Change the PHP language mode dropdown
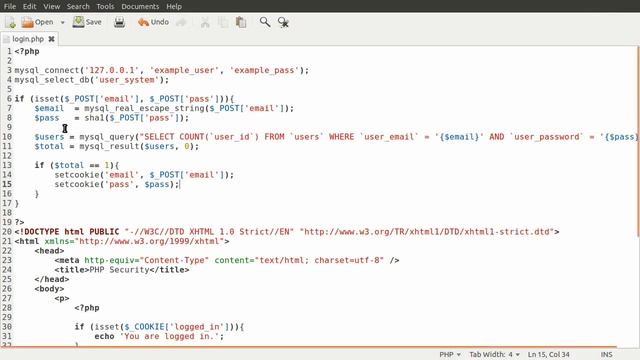 (450, 354)
